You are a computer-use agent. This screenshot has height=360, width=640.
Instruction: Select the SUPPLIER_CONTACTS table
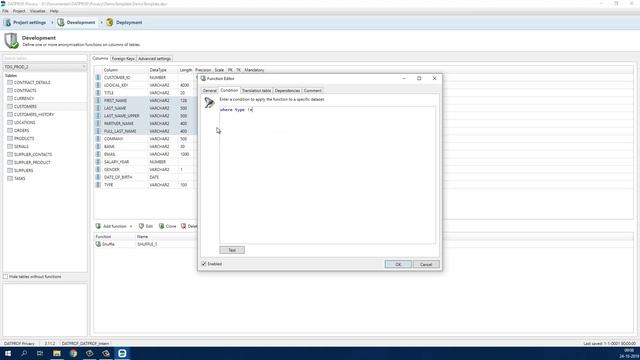pos(33,154)
